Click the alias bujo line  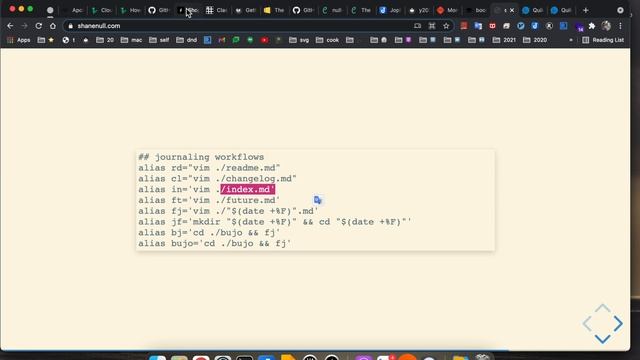(x=215, y=244)
